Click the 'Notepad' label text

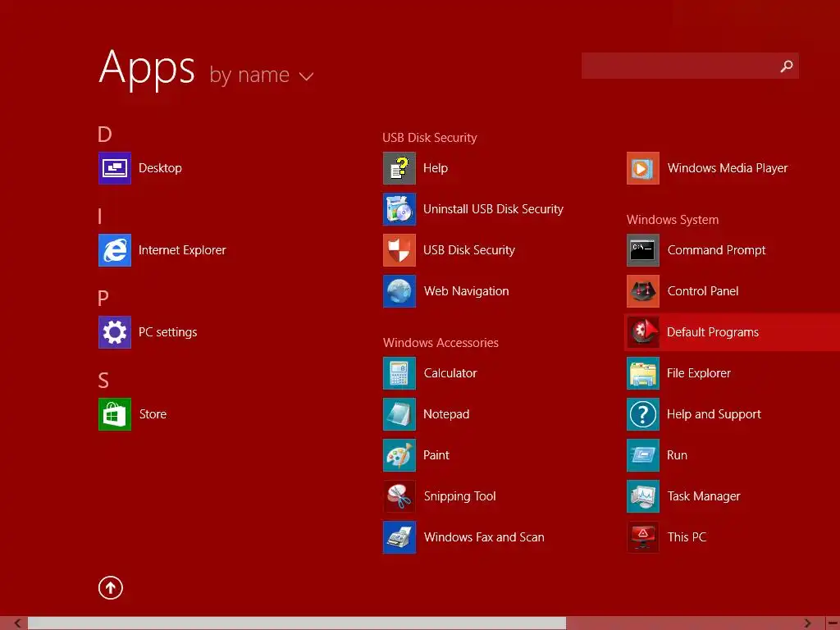pyautogui.click(x=446, y=414)
